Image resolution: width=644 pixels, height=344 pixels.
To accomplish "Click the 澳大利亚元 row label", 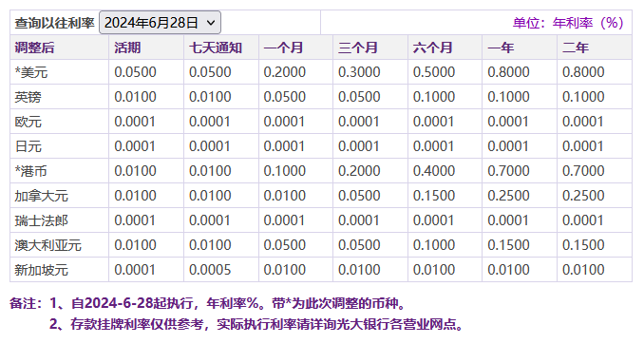I will [48, 245].
